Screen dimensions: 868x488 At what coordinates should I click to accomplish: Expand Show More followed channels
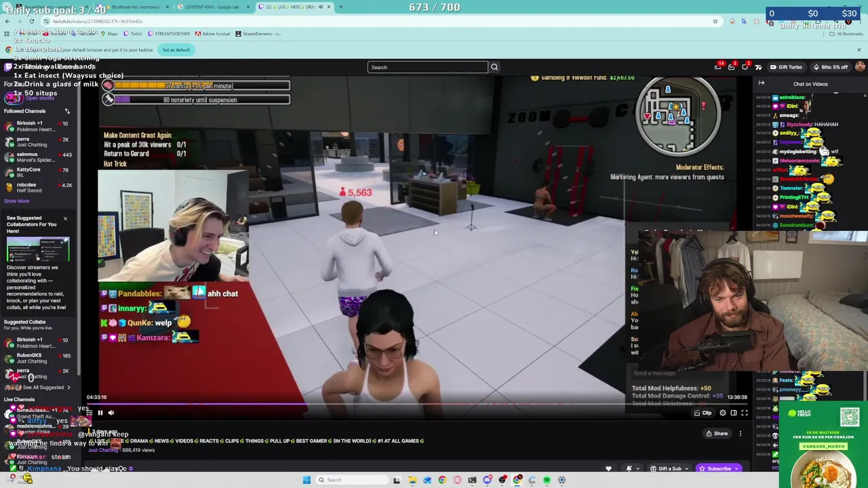[x=16, y=201]
